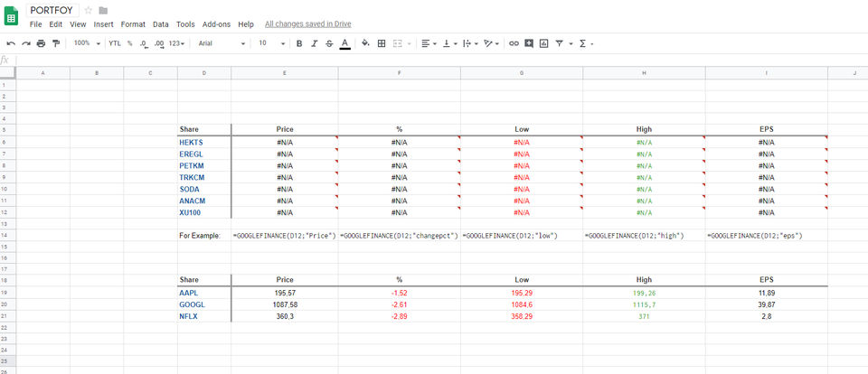Open horizontal align dropdown
Screen dimensions: 868x374
[x=429, y=43]
